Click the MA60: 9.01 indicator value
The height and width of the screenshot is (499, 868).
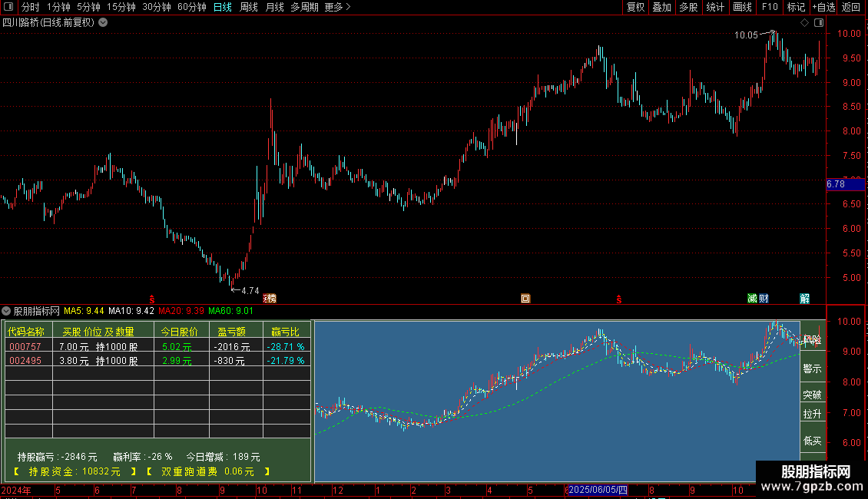[231, 312]
